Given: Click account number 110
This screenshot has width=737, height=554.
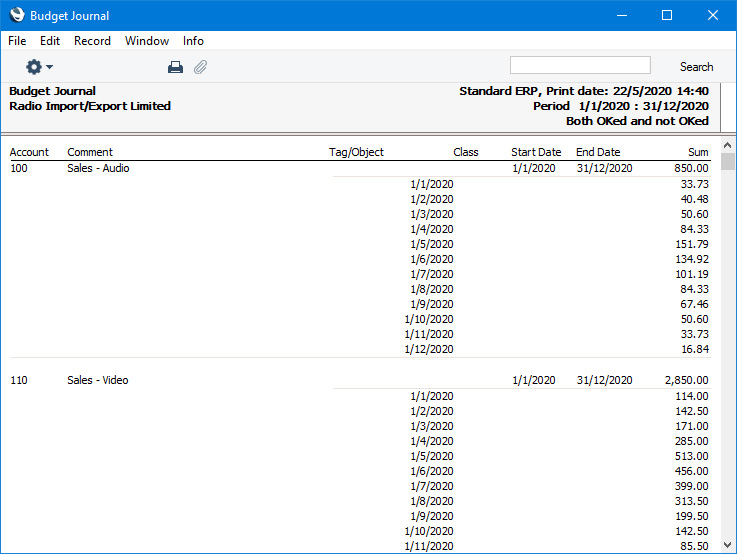Looking at the screenshot, I should pos(19,380).
